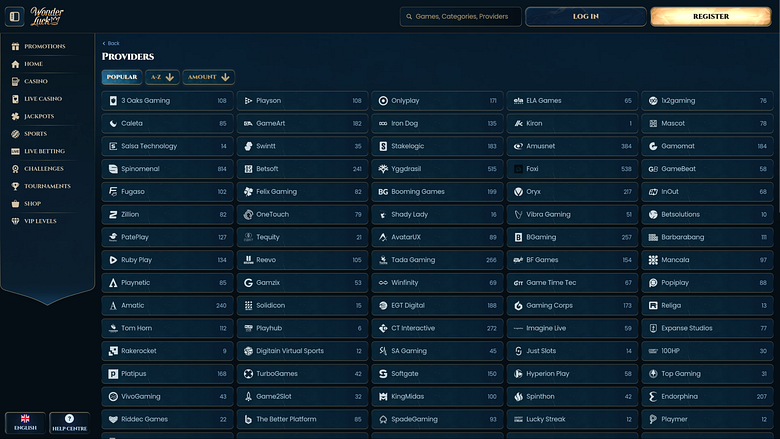Go to Home in sidebar
Image resolution: width=780 pixels, height=439 pixels.
click(x=33, y=64)
